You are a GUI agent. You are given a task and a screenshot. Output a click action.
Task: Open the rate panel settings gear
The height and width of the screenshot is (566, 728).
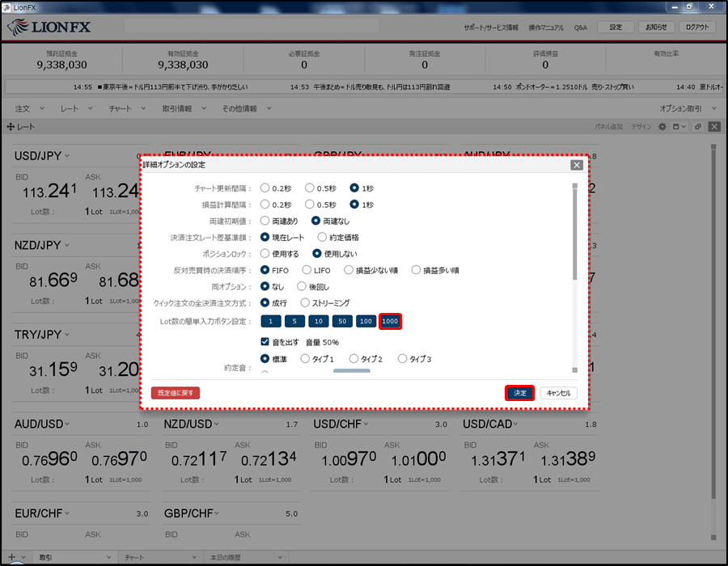pyautogui.click(x=662, y=127)
